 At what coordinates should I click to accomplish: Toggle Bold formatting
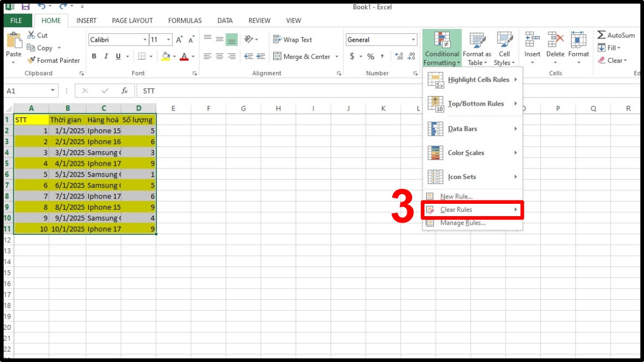[x=94, y=56]
